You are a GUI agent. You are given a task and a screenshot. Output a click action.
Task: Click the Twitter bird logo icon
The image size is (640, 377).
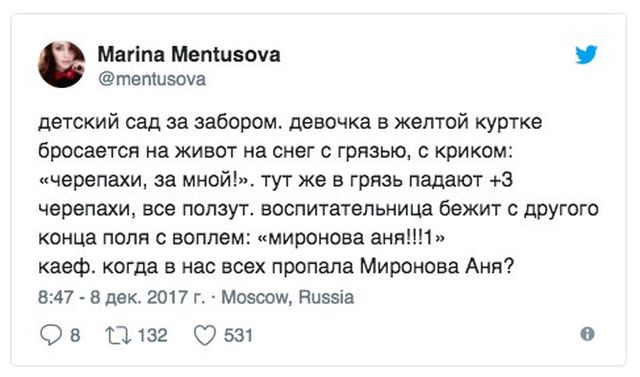(x=587, y=55)
